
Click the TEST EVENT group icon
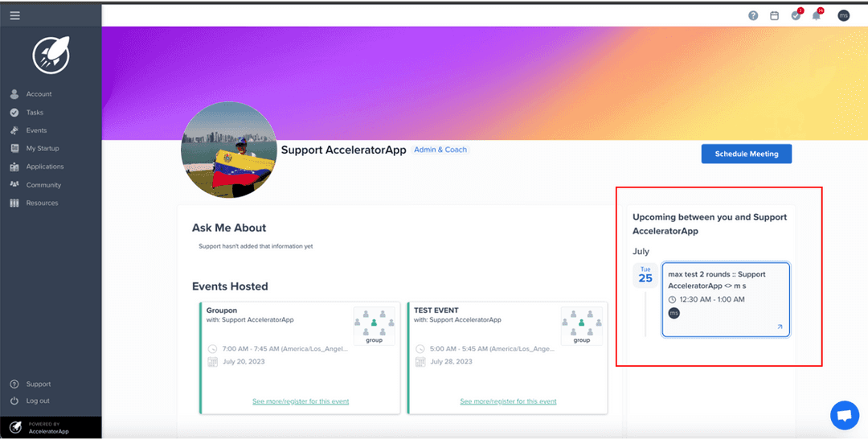582,326
